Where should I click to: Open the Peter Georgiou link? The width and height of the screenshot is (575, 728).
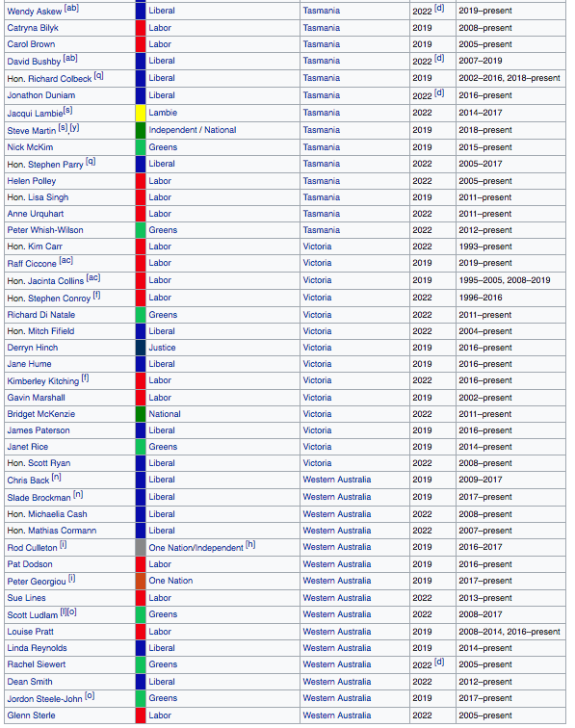tap(37, 582)
